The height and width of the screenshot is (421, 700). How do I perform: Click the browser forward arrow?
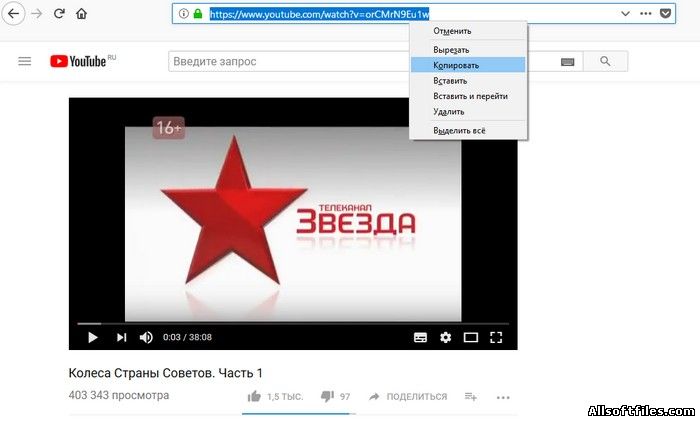click(37, 14)
